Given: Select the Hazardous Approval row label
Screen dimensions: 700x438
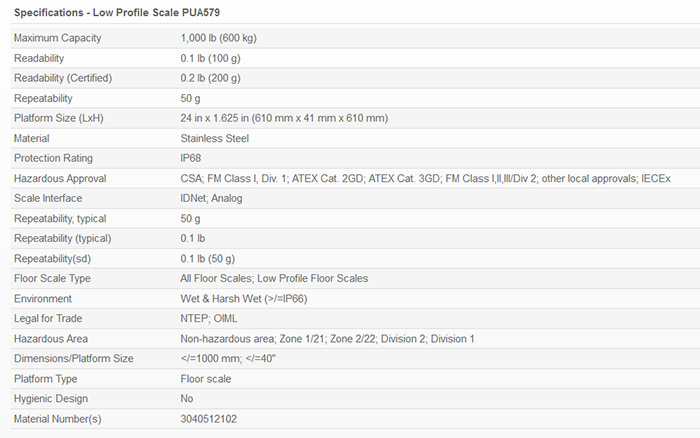Looking at the screenshot, I should [x=60, y=178].
